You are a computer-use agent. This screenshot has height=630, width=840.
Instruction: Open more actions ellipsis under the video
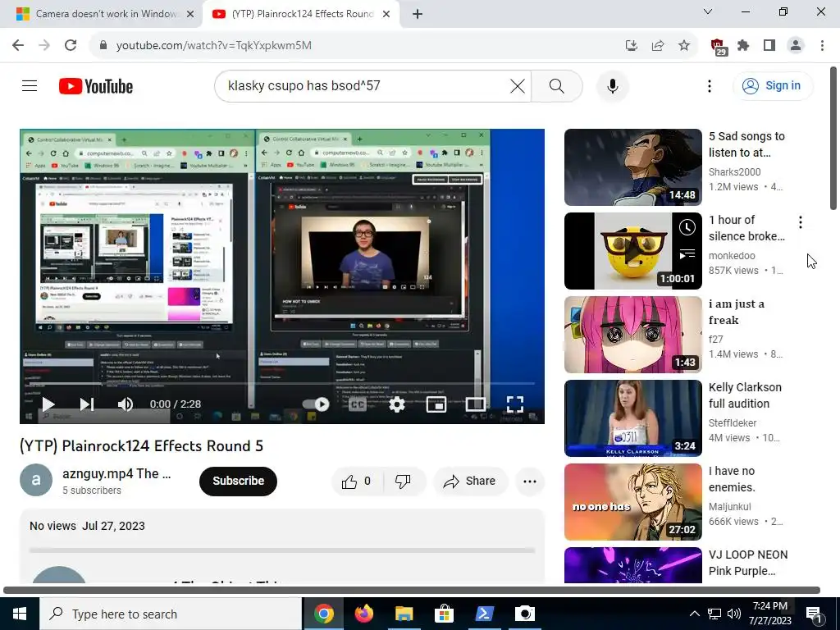pos(530,481)
